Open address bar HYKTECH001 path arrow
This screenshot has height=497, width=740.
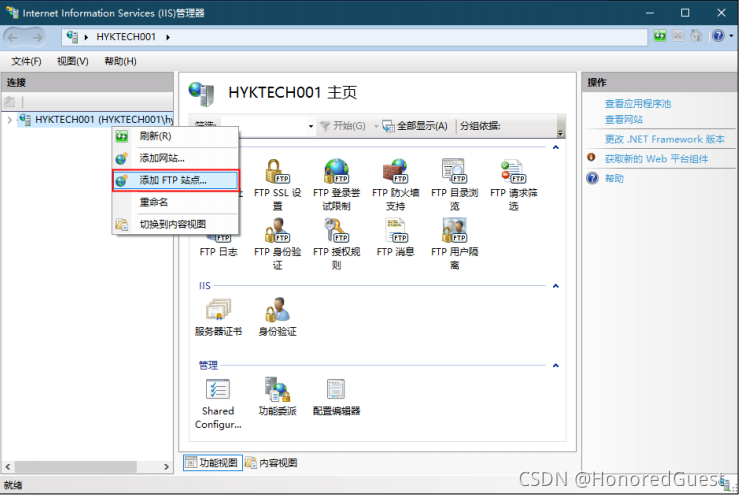click(x=168, y=37)
